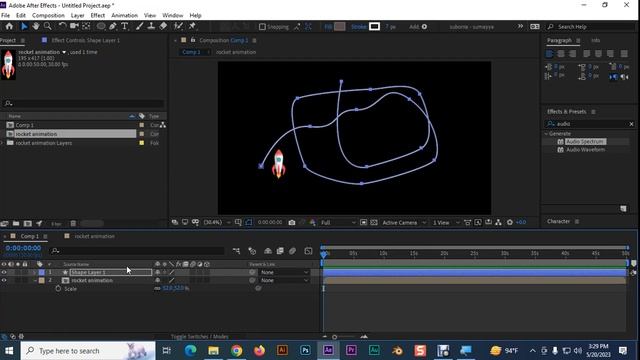Toggle the Snapping checkbox
640x360 pixels.
click(x=262, y=27)
